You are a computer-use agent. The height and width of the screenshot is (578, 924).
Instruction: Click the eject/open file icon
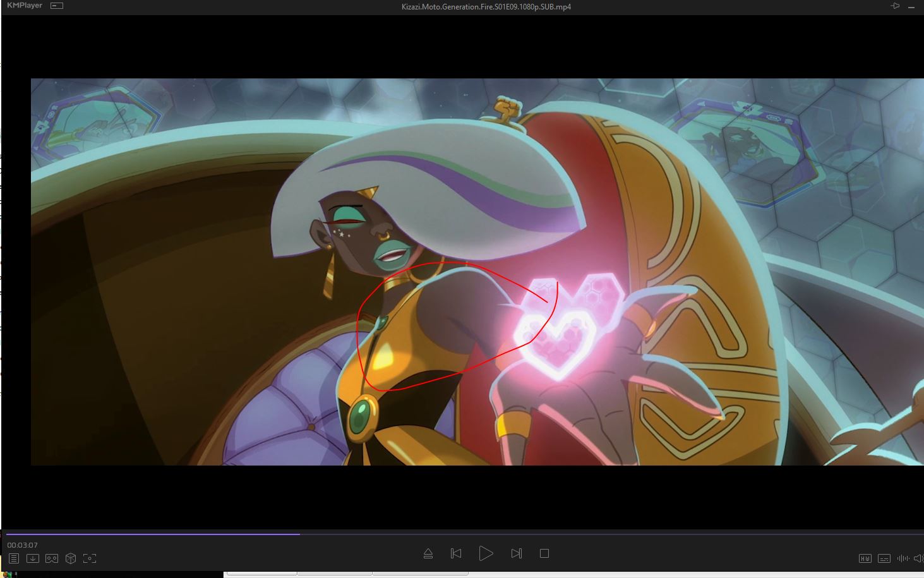pyautogui.click(x=428, y=553)
